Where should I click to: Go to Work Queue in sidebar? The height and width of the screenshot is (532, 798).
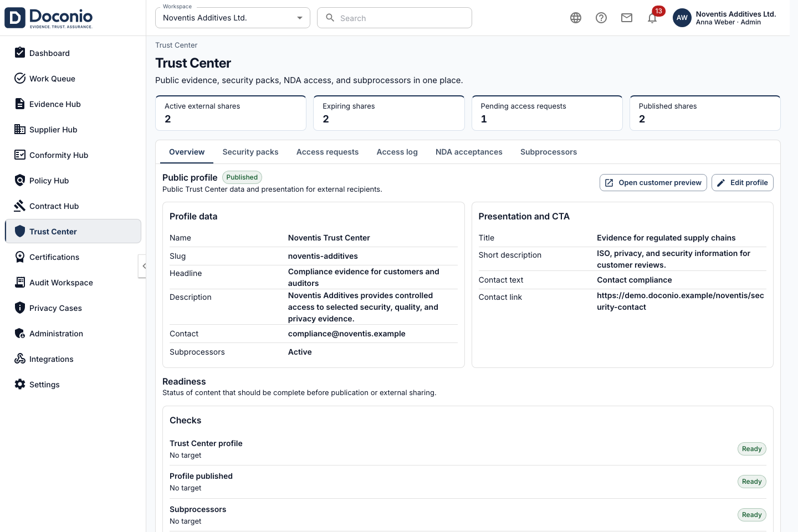pos(73,78)
